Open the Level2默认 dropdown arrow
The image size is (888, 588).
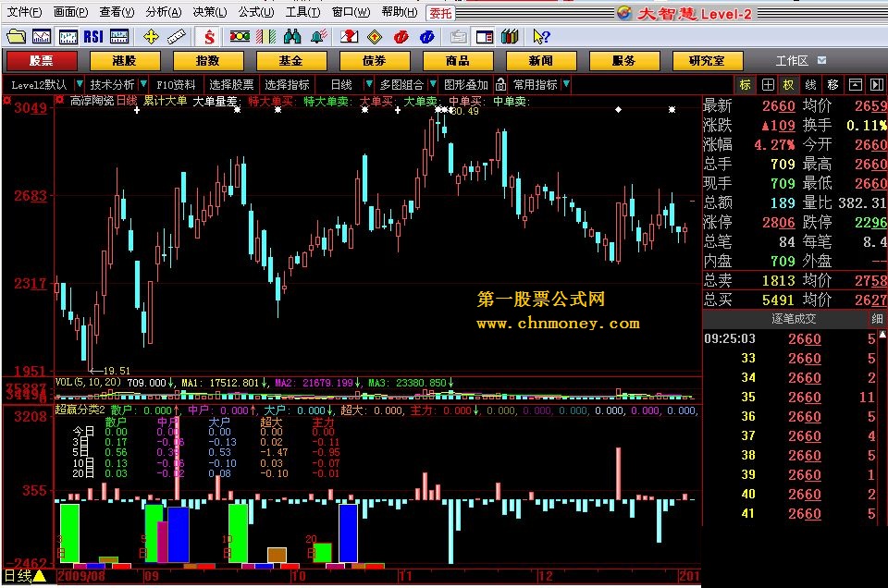(x=80, y=84)
